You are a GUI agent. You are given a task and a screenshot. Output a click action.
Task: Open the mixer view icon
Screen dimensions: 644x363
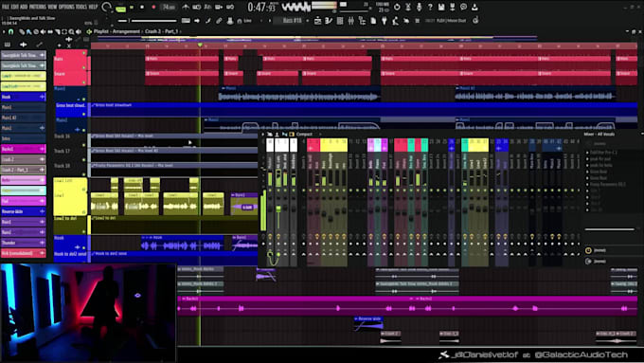point(350,21)
